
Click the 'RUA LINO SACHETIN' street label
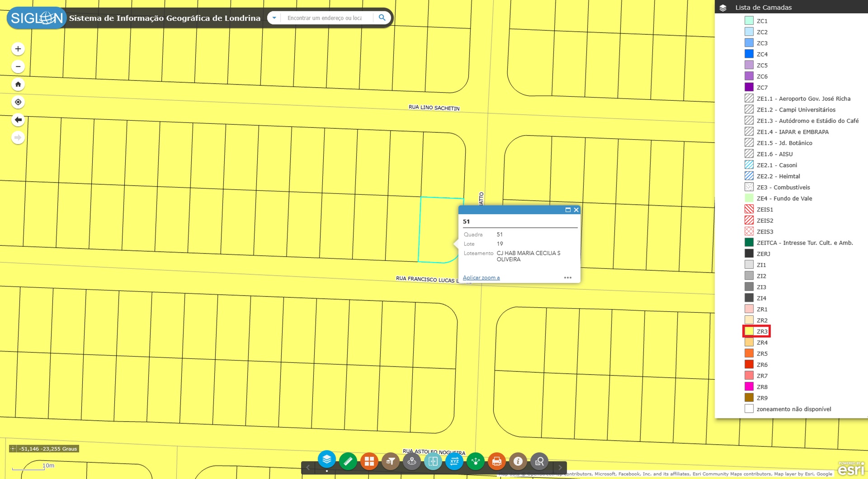(x=434, y=108)
